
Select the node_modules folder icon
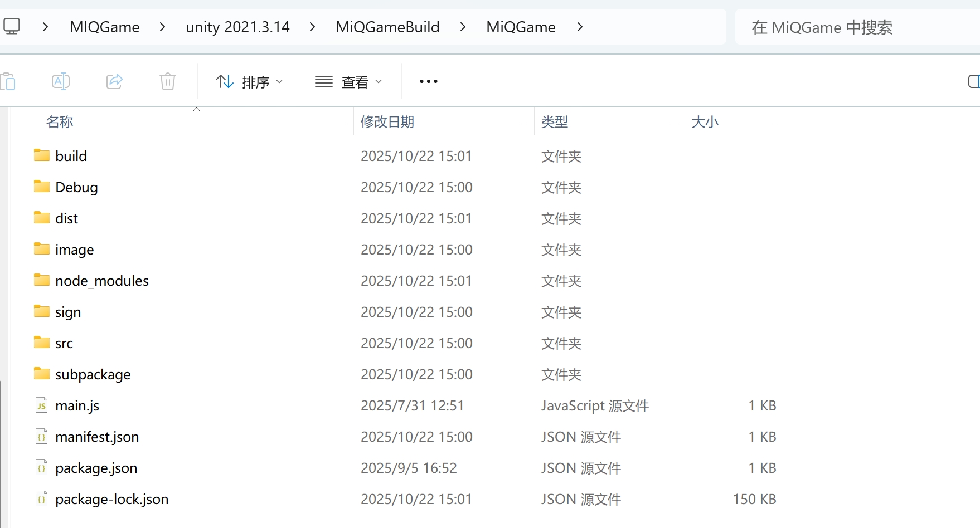(42, 280)
